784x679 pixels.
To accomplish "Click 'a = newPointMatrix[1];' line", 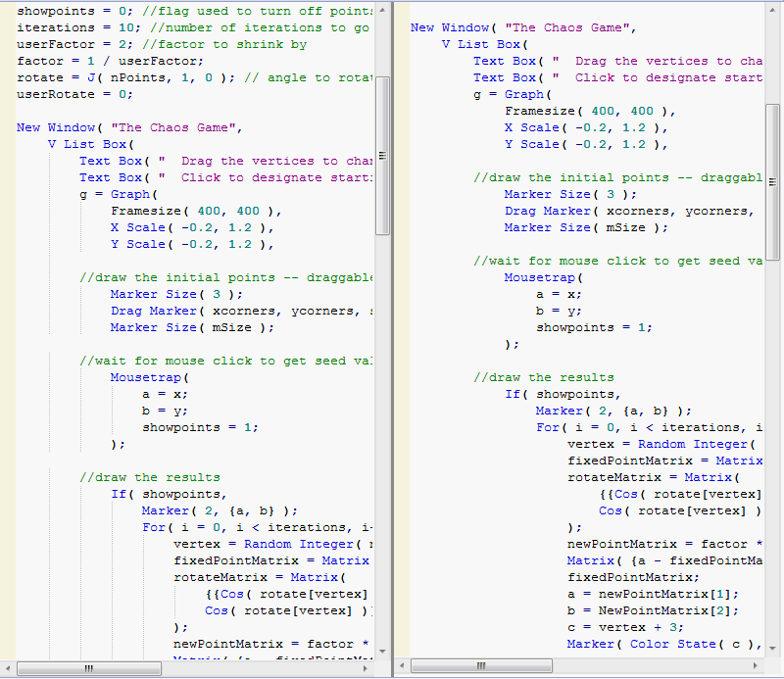I will coord(653,594).
